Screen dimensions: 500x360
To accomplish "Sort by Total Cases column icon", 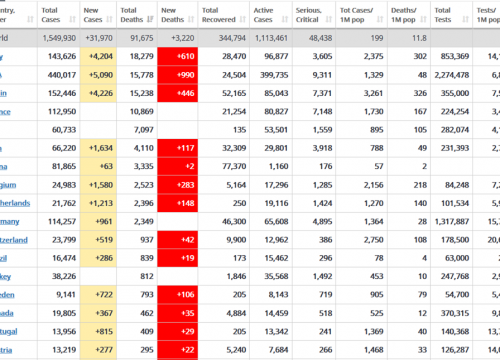I will (x=72, y=19).
